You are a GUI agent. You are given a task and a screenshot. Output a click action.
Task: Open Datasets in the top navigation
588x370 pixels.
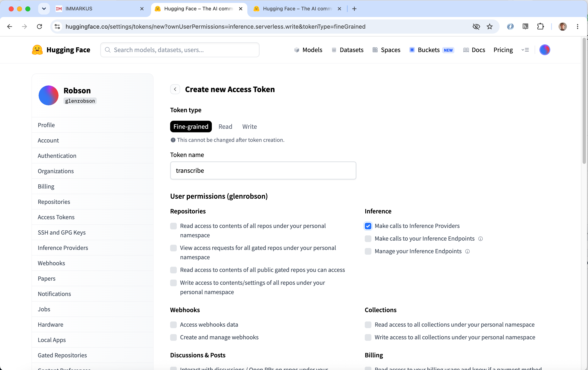[348, 50]
